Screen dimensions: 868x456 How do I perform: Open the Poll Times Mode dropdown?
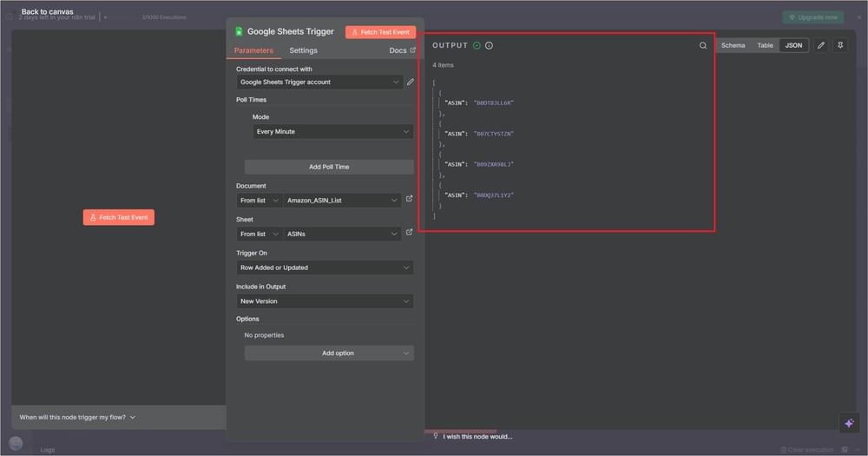(x=332, y=132)
